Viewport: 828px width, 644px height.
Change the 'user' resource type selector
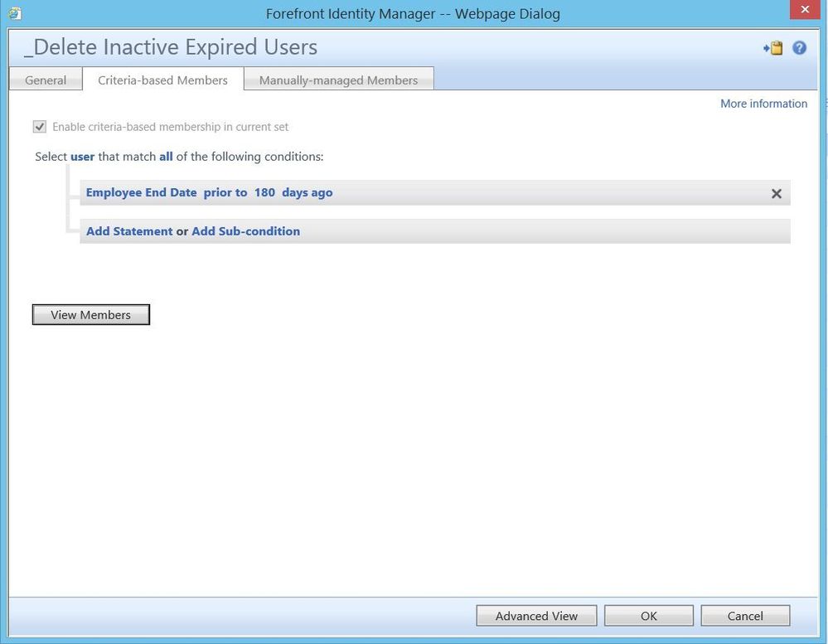tap(82, 157)
